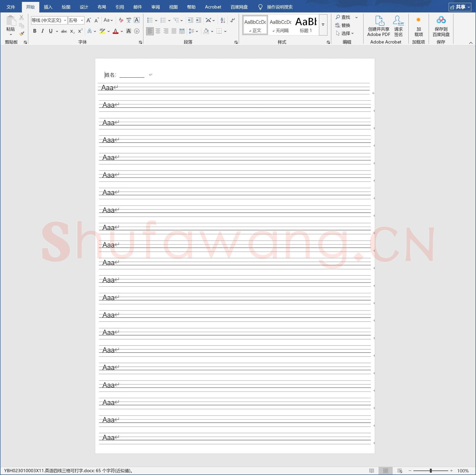Screen dimensions: 476x475
Task: Click the Cut scissors icon
Action: [22, 17]
